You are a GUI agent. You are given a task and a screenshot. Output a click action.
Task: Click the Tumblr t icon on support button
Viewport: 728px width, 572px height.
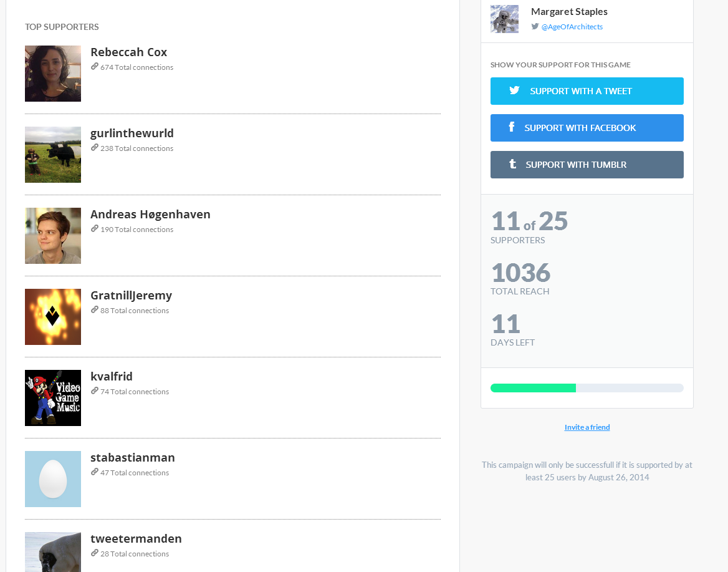(x=512, y=163)
